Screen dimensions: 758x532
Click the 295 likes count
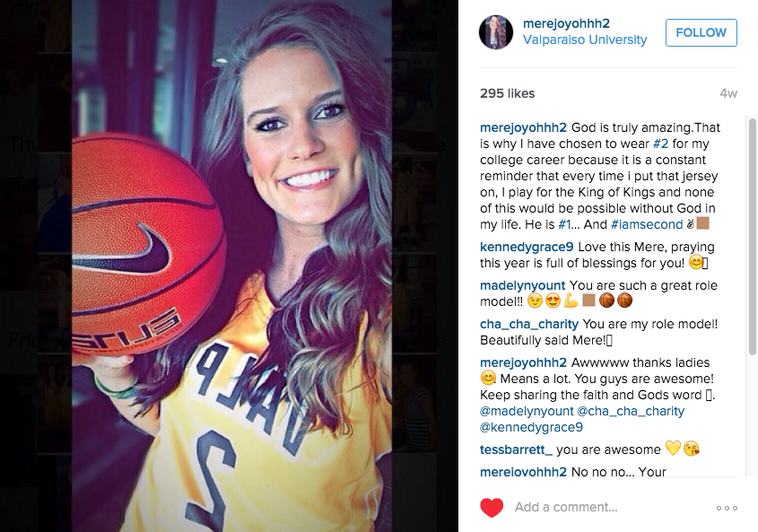[x=507, y=93]
